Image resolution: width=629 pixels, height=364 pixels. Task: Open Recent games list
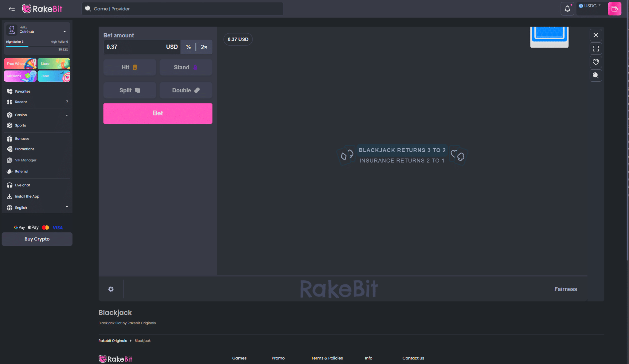tap(37, 102)
